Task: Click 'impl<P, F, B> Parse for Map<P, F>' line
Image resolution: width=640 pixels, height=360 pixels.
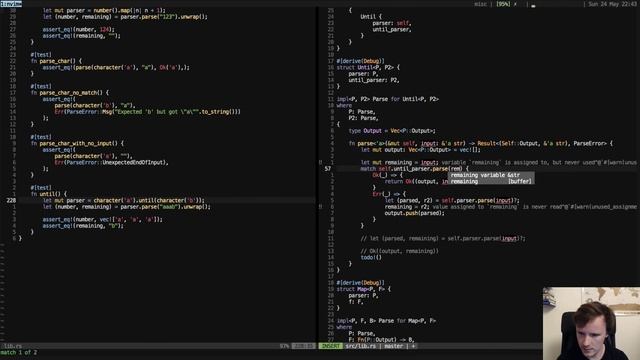Action: point(386,321)
